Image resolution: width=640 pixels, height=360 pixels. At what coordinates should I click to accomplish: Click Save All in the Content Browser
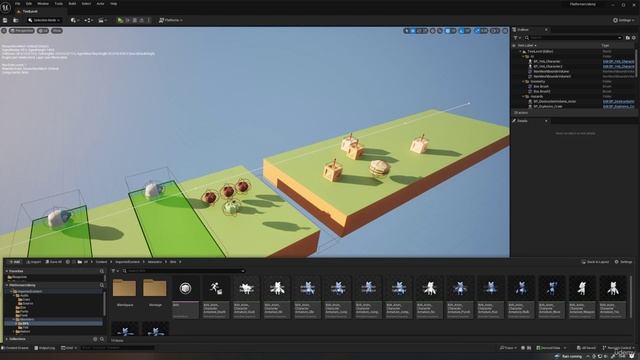tap(53, 262)
